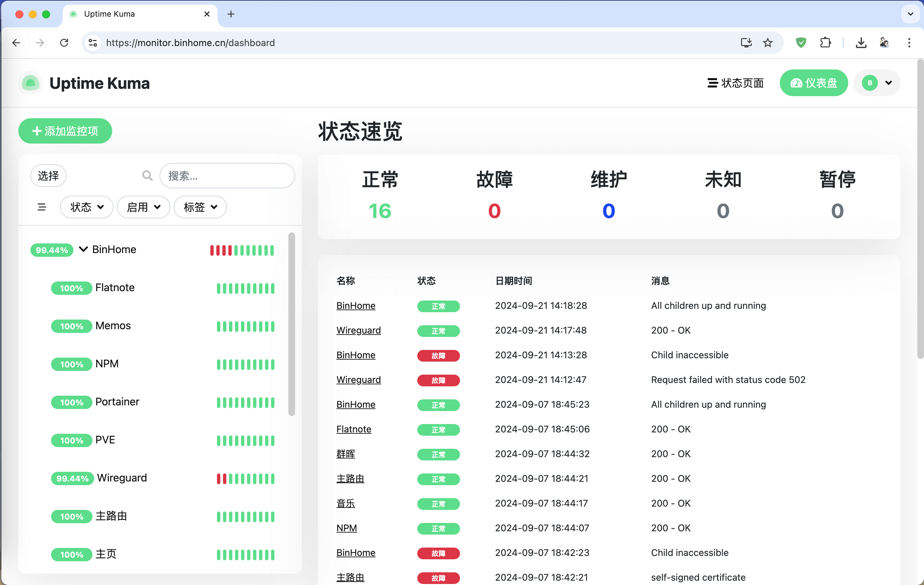Open Chrome three-dot menu
Screen dimensions: 924x585
(909, 43)
